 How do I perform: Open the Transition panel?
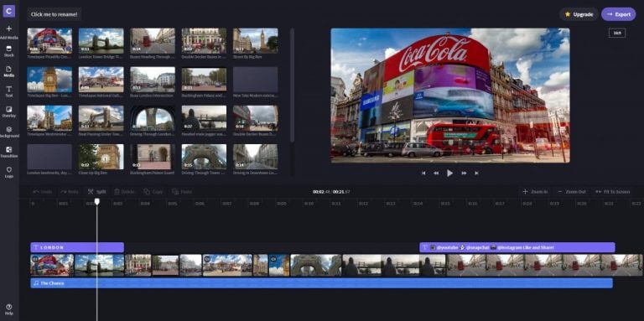9,152
